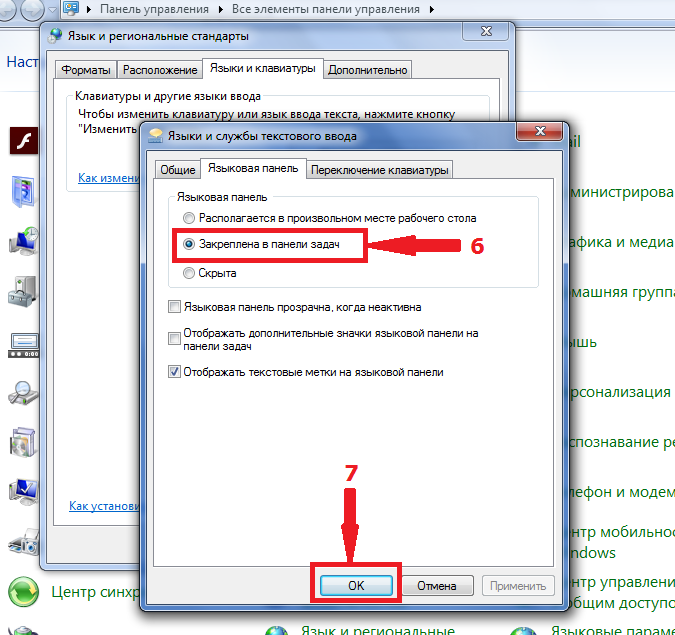Click 'Все элементы панели управления' breadcrumb

(325, 9)
